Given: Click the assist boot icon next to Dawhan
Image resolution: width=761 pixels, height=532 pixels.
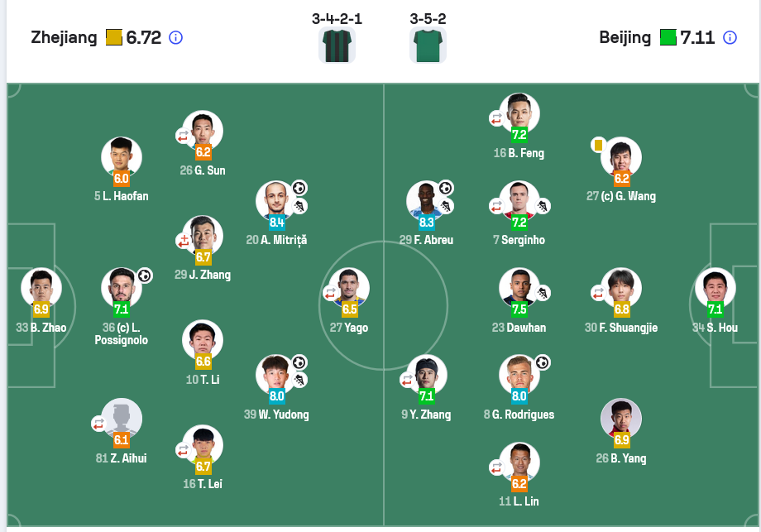Looking at the screenshot, I should (543, 293).
